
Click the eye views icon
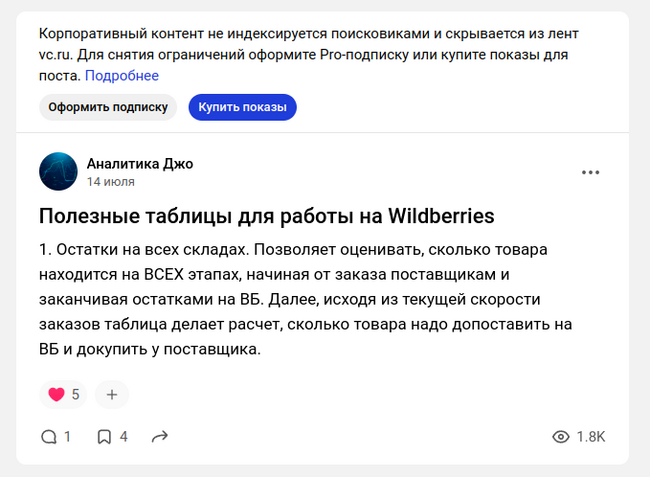(x=561, y=437)
